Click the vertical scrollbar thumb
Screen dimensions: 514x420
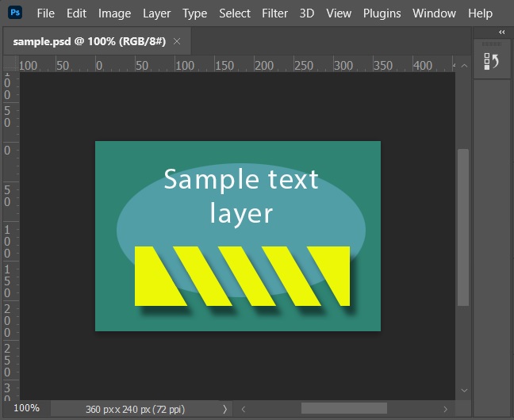(x=463, y=226)
